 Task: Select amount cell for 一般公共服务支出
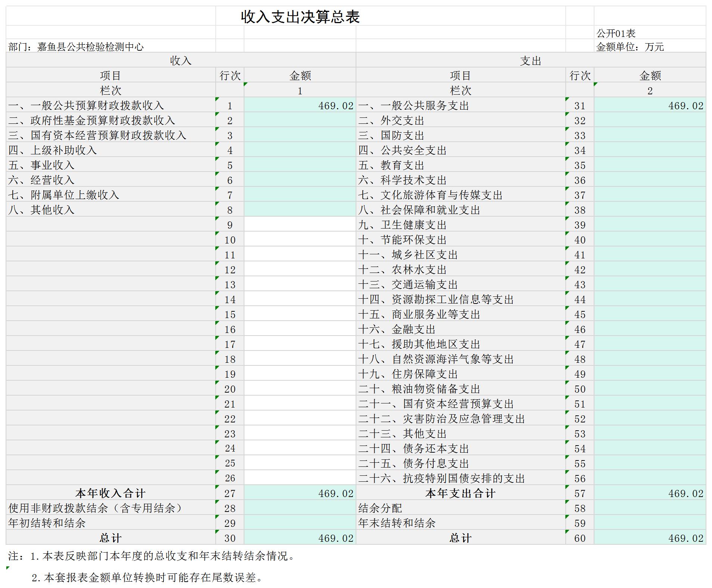[650, 106]
